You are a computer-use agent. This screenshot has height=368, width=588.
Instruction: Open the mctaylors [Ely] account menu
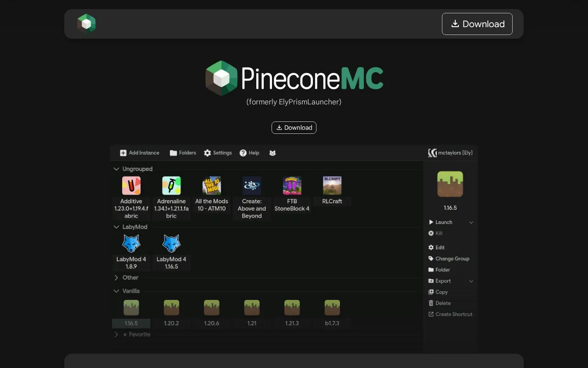click(450, 153)
